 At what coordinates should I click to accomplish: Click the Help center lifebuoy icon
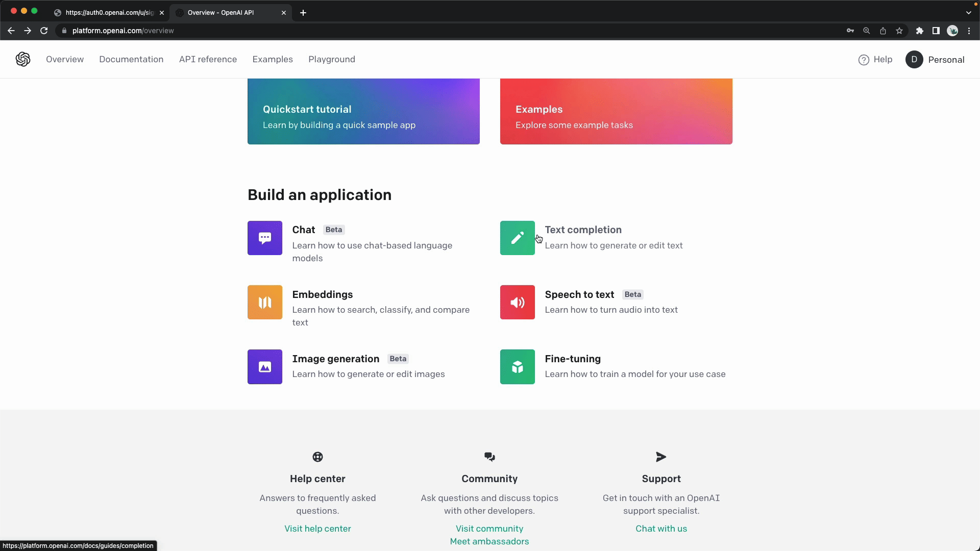317,457
